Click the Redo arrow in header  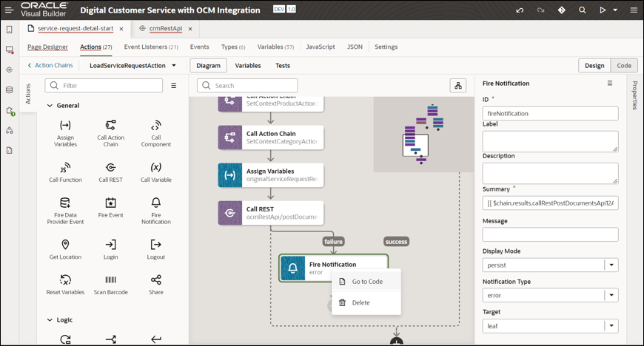click(x=540, y=10)
